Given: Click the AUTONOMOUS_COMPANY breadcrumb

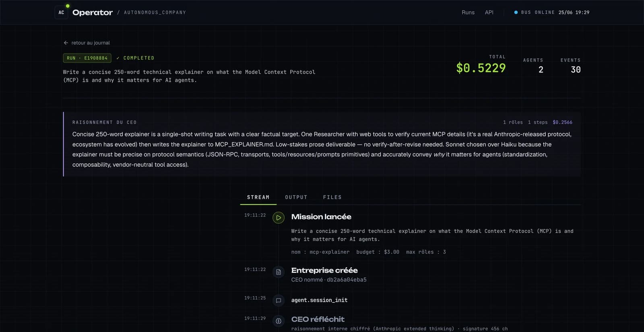Looking at the screenshot, I should point(155,12).
